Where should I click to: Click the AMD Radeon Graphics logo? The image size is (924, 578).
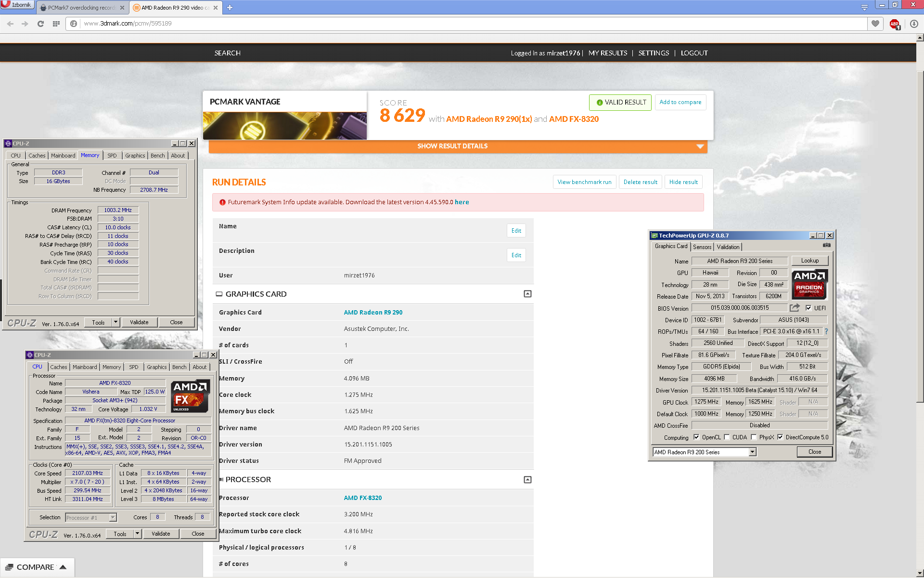point(809,284)
